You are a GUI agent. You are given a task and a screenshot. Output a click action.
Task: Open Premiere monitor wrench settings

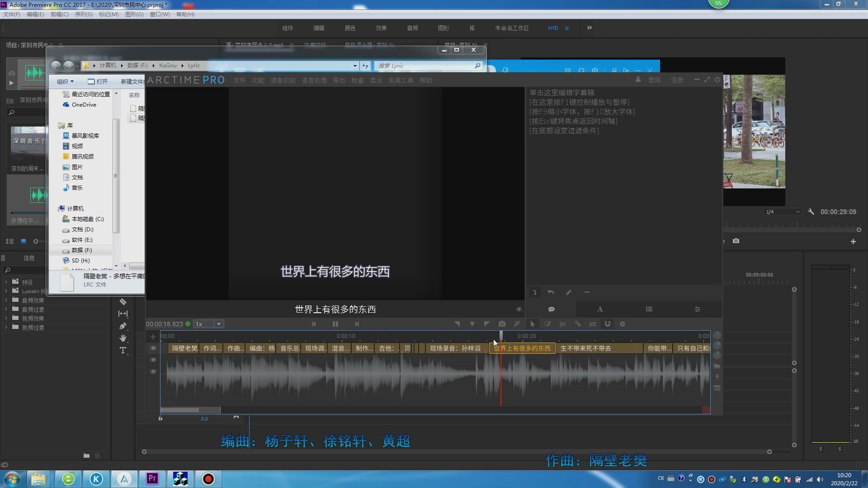[x=811, y=211]
